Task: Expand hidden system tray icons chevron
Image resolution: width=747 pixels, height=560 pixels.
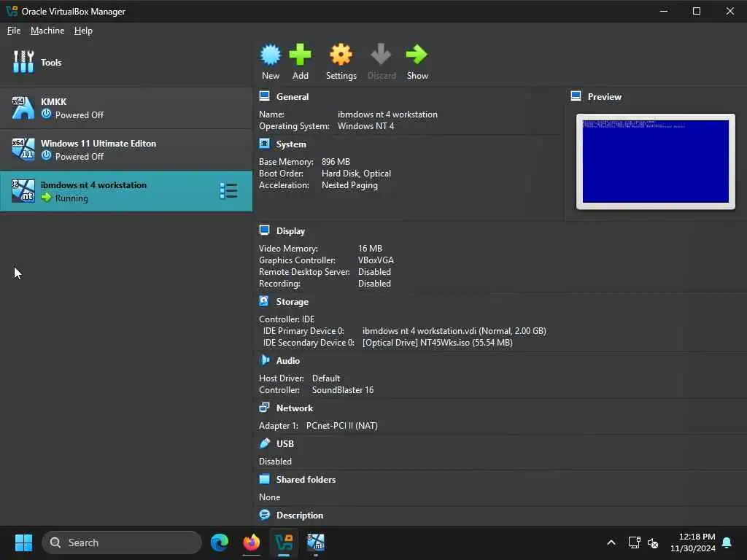Action: coord(611,542)
